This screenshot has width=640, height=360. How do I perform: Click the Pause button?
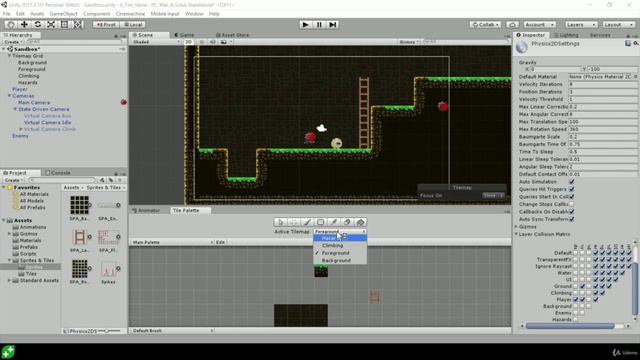coord(319,24)
